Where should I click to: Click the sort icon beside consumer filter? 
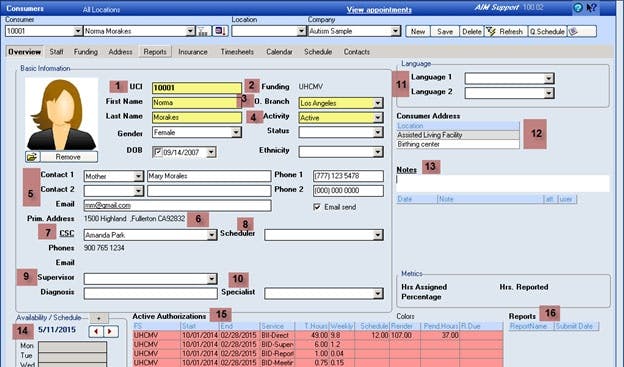pyautogui.click(x=220, y=31)
